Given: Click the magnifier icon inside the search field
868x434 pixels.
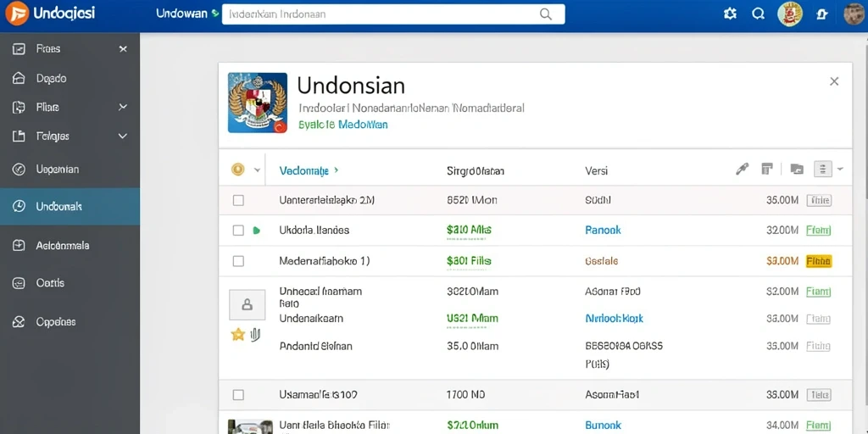Looking at the screenshot, I should (546, 14).
